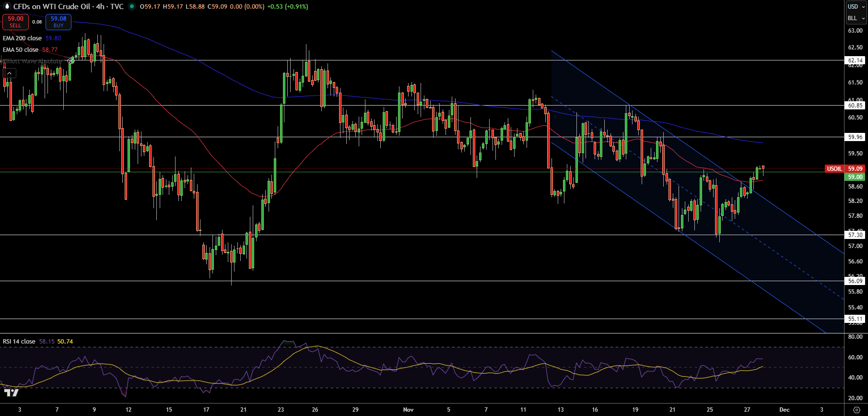Toggle visibility eye on Elliott Wave Absolute
The height and width of the screenshot is (416, 868).
[x=71, y=61]
